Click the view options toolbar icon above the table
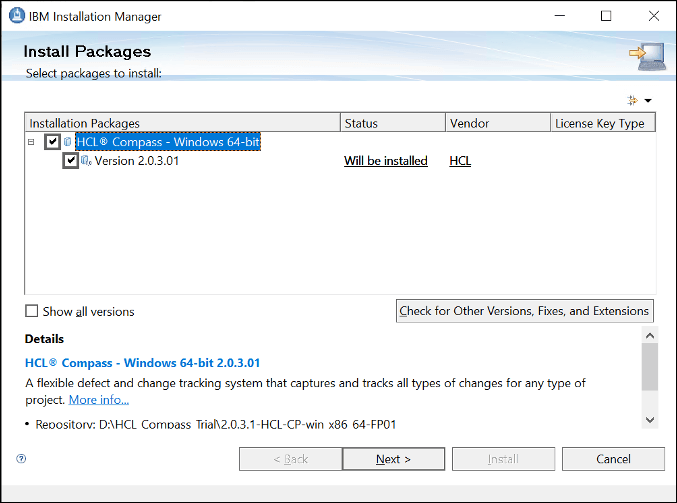677x503 pixels. click(633, 101)
